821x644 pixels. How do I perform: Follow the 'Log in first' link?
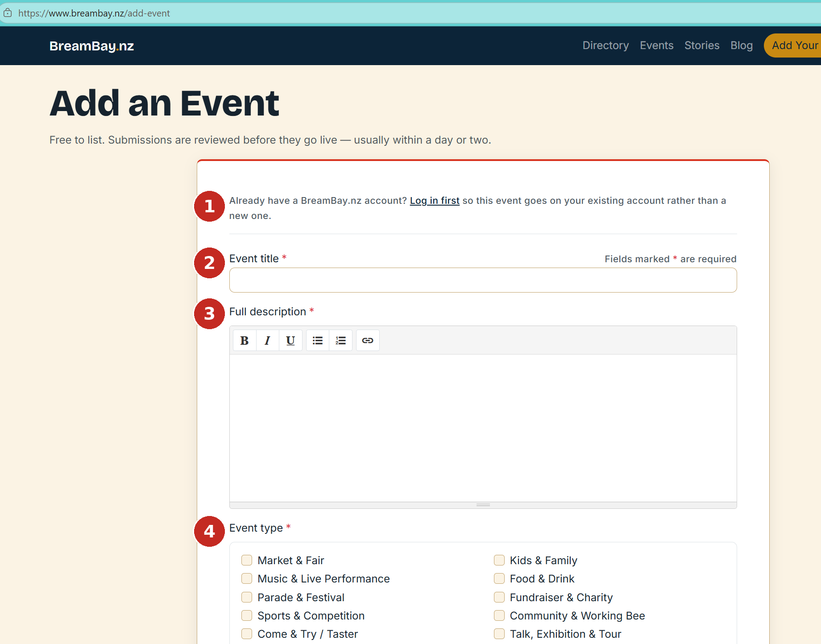(x=435, y=201)
